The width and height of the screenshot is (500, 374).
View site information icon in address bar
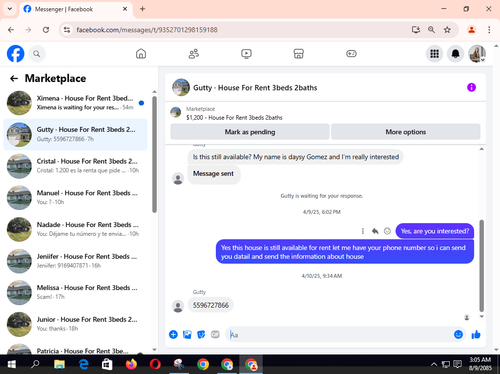click(x=67, y=30)
